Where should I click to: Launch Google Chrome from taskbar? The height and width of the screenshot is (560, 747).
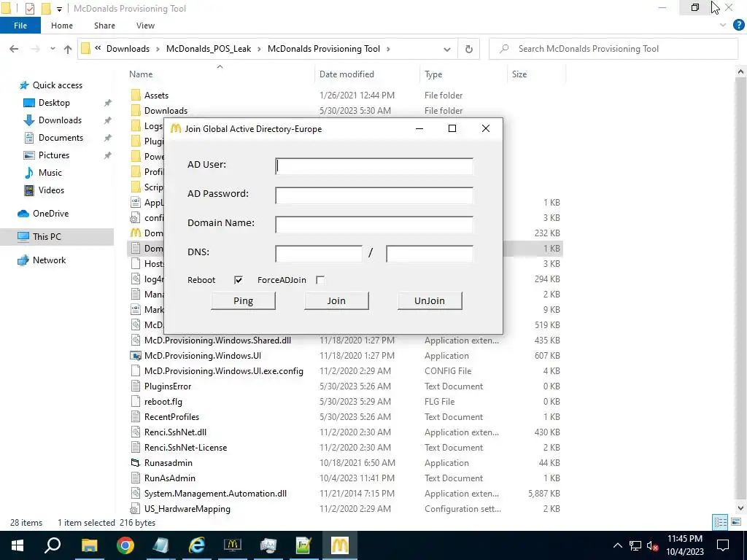pyautogui.click(x=125, y=545)
